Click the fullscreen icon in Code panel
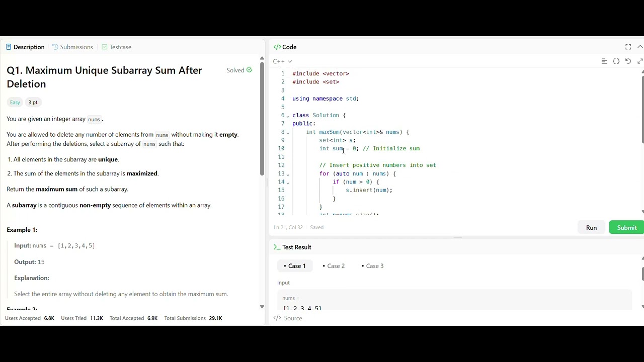Image resolution: width=644 pixels, height=362 pixels. pyautogui.click(x=628, y=47)
